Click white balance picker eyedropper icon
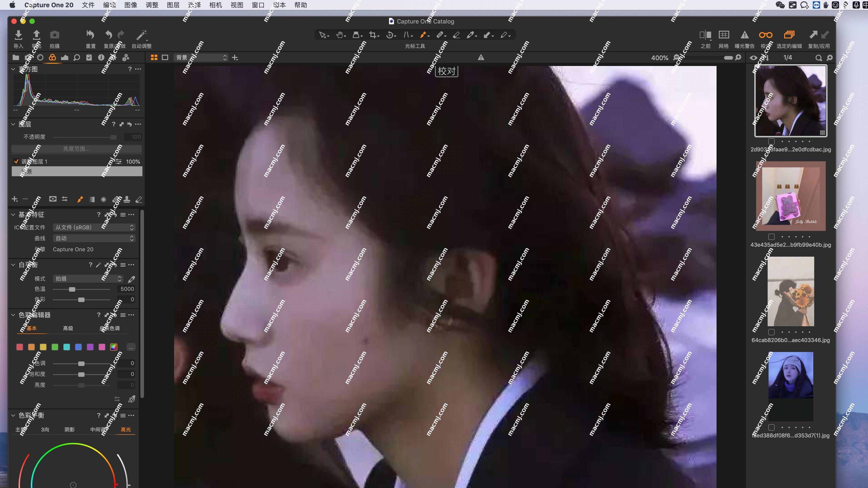The image size is (868, 488). [x=131, y=279]
